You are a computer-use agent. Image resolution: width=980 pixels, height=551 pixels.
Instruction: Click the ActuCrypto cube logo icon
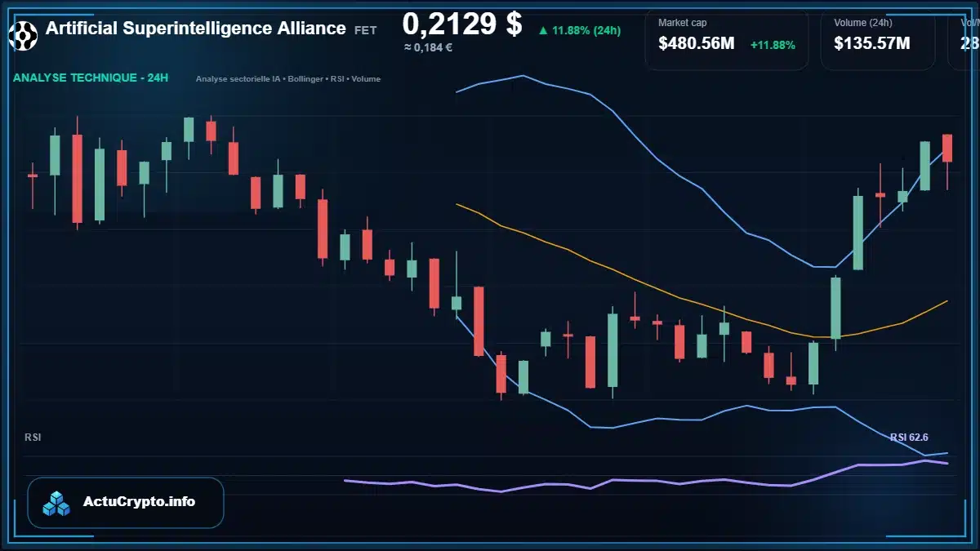click(56, 503)
